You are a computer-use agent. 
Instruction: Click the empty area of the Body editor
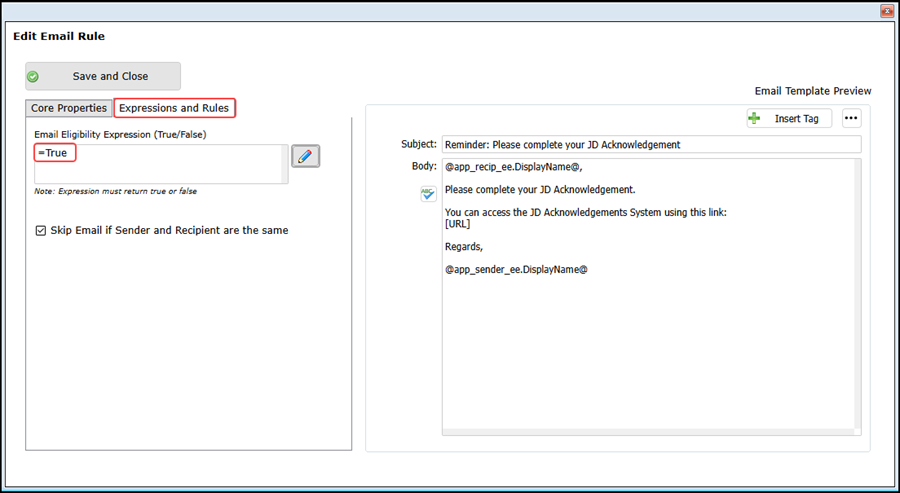650,350
